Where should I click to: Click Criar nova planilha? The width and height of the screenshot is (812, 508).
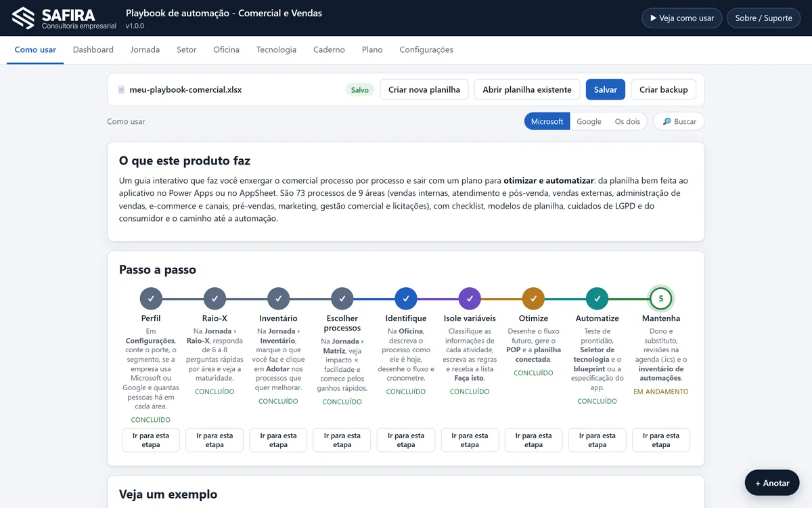[424, 89]
